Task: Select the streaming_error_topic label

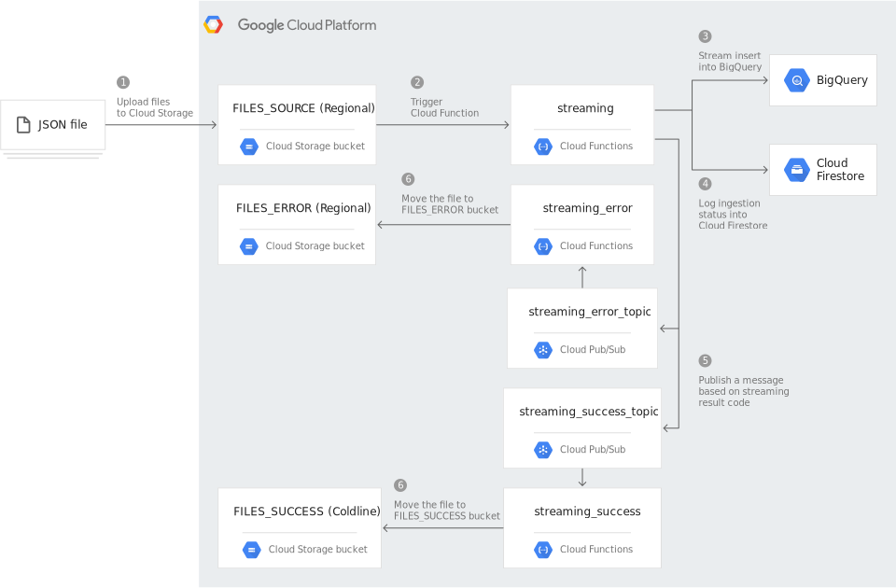Action: 589,311
